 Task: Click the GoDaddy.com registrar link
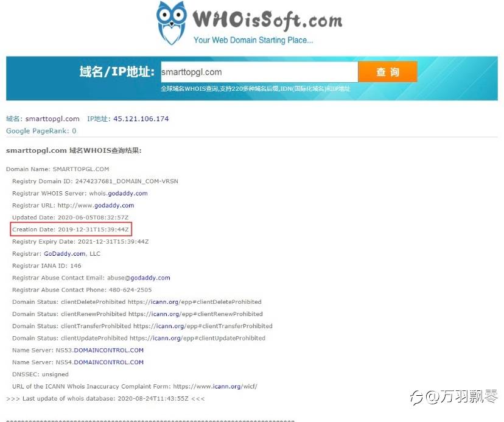(x=65, y=253)
